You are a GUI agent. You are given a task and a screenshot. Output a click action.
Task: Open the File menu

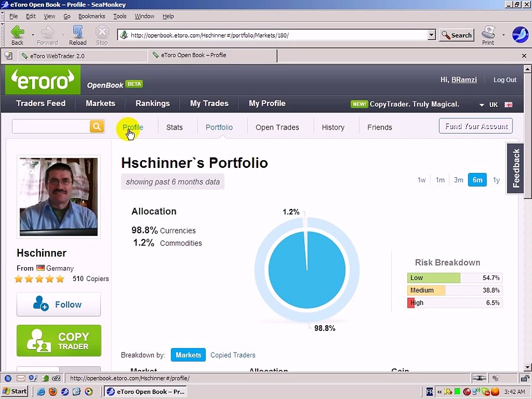[x=13, y=16]
